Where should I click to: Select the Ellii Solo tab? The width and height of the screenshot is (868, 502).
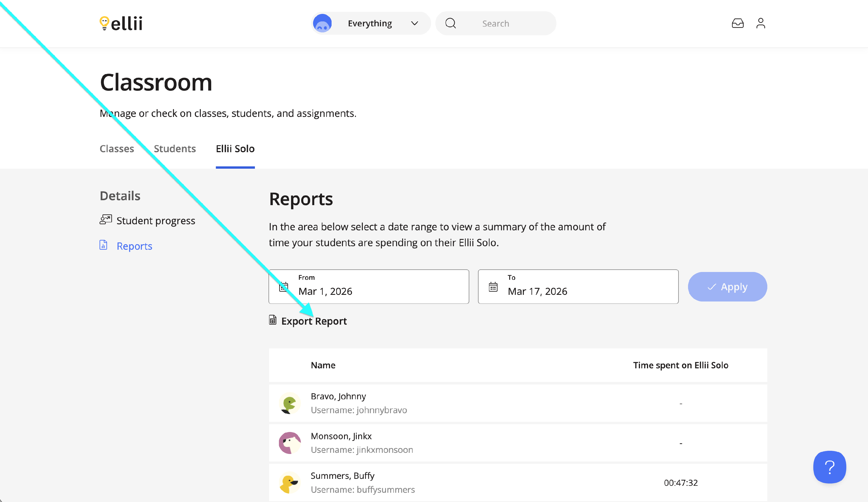(235, 149)
